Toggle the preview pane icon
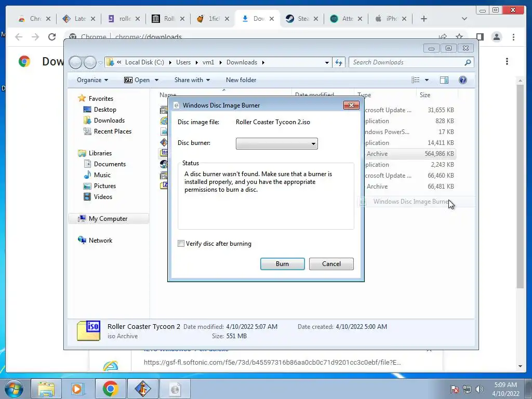This screenshot has height=399, width=532. [x=444, y=80]
